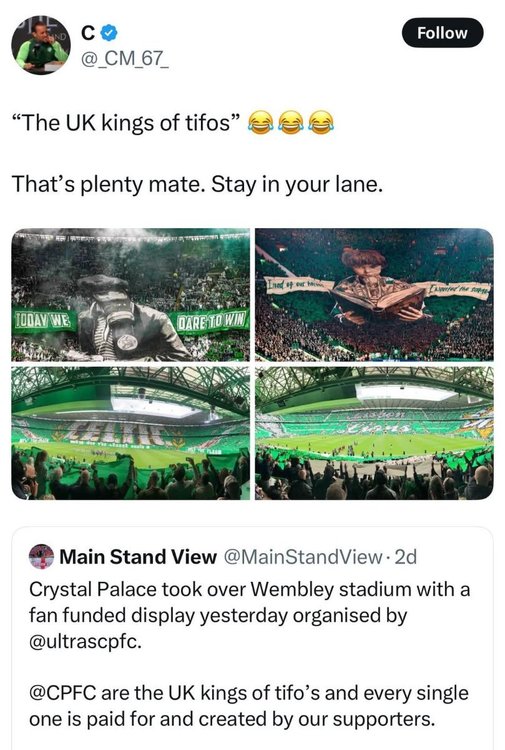The width and height of the screenshot is (505, 750).
Task: Click the @MainStandView handle
Action: click(303, 557)
